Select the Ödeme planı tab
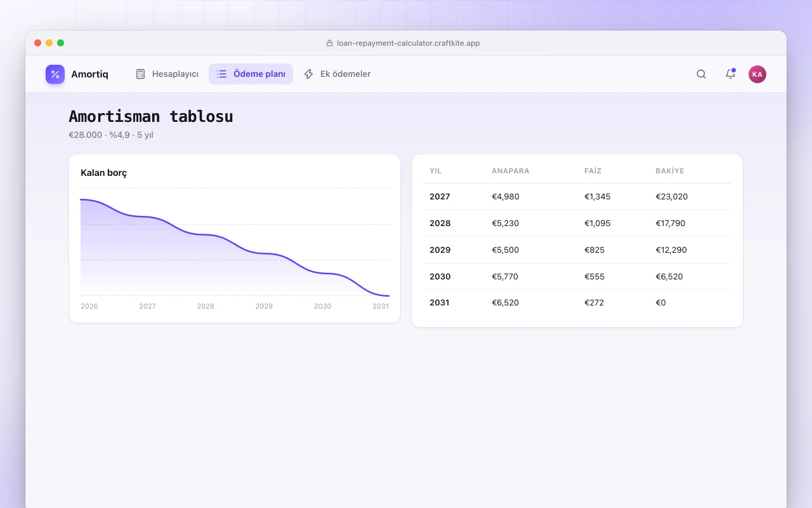The height and width of the screenshot is (508, 812). click(x=251, y=74)
